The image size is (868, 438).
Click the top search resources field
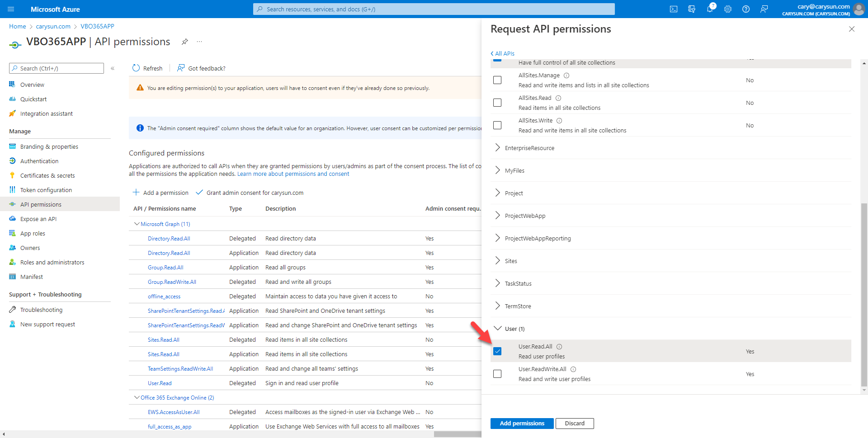(x=434, y=9)
